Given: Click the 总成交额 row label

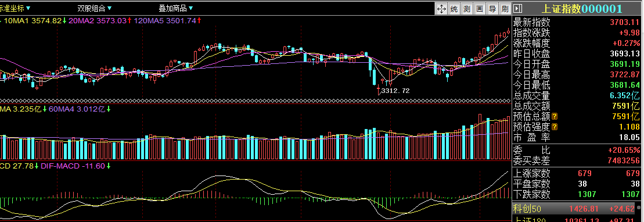Looking at the screenshot, I should point(531,106).
